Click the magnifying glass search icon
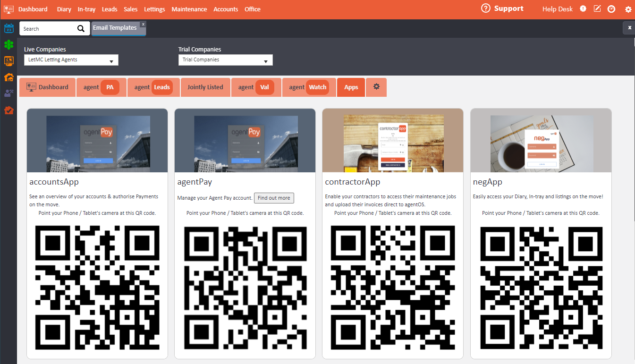 81,29
